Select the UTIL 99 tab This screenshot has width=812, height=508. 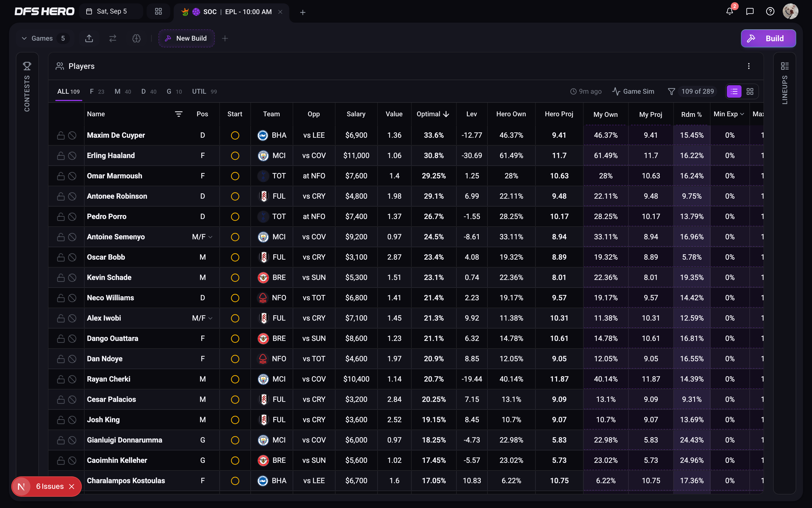[x=204, y=91]
